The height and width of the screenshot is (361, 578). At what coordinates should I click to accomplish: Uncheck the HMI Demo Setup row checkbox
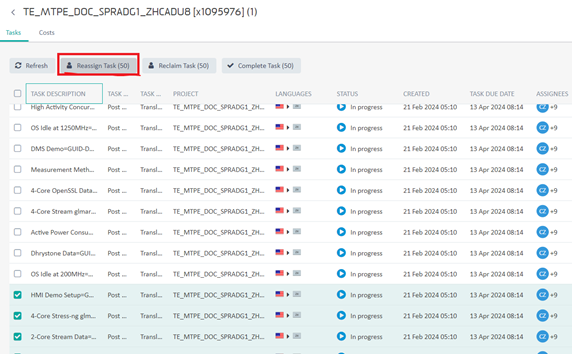[17, 295]
